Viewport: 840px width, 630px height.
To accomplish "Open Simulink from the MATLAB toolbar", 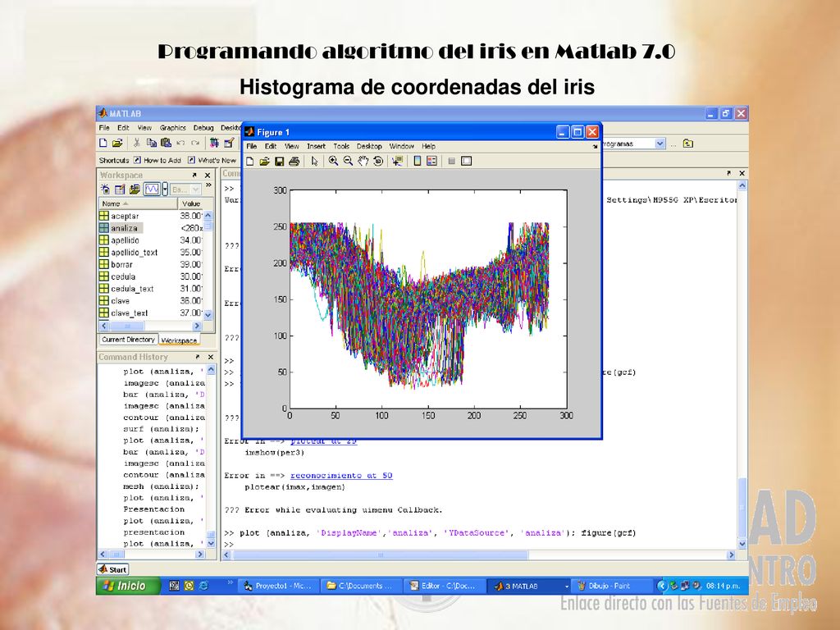I will tap(214, 143).
